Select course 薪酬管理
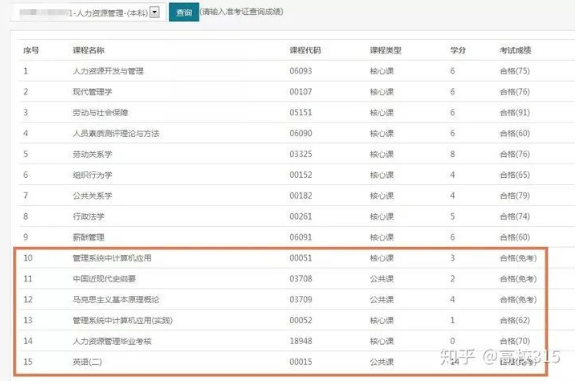 click(x=88, y=237)
